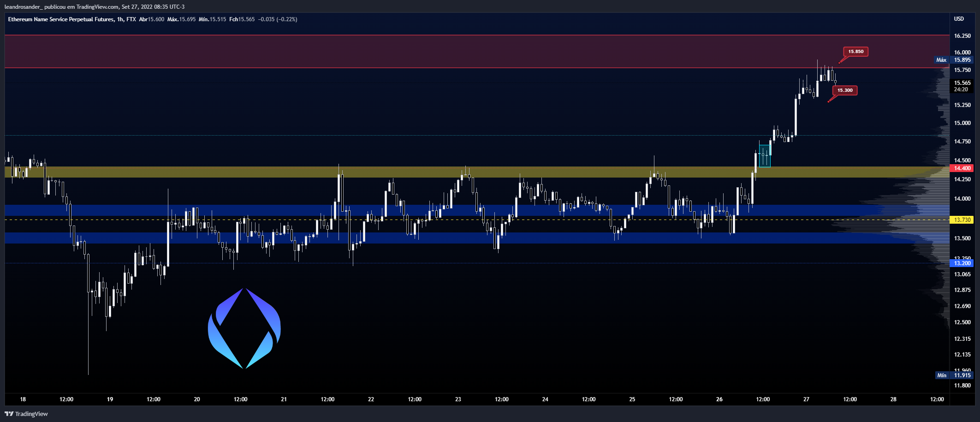Click the cyan highlighted box on candles
Screen dimensions: 980x422
[x=765, y=156]
